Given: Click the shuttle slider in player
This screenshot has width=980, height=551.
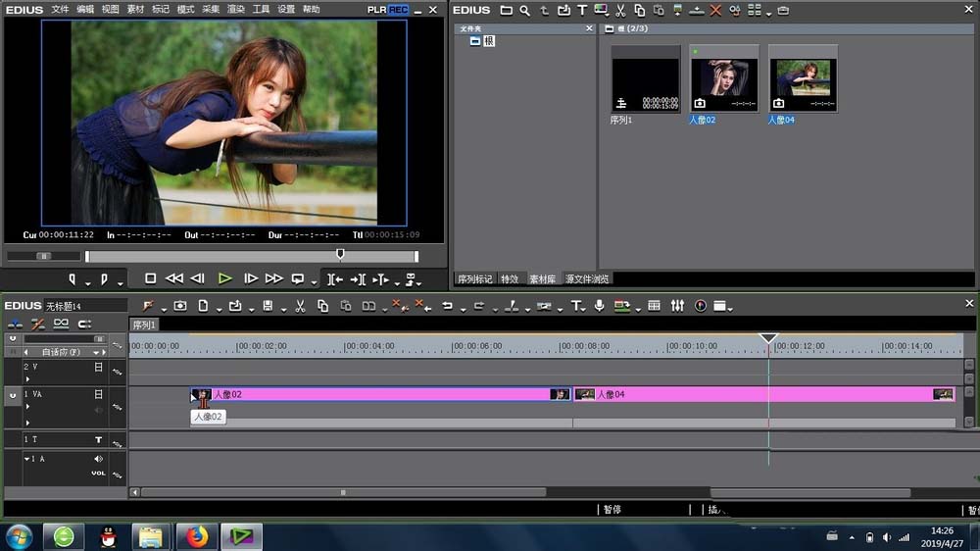Looking at the screenshot, I should (44, 256).
